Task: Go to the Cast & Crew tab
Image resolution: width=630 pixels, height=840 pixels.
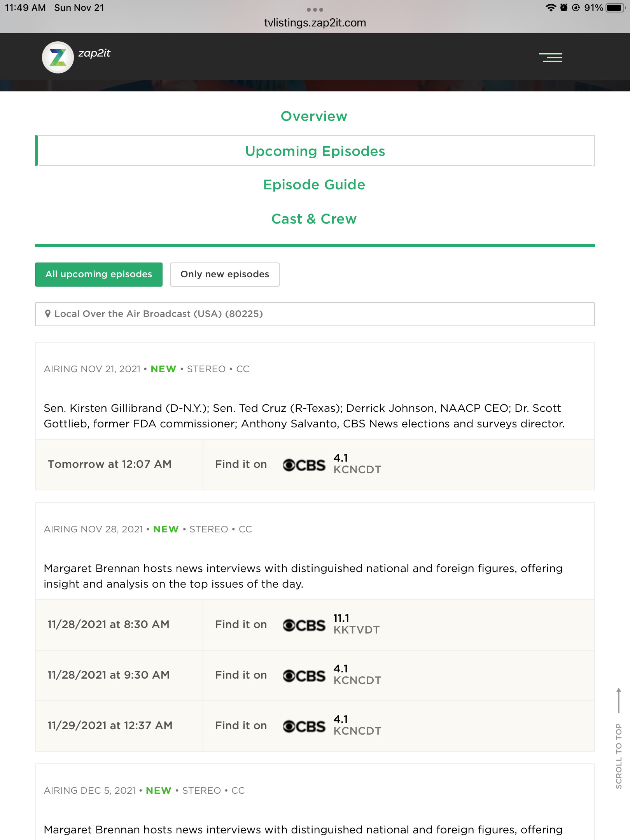Action: (x=314, y=219)
